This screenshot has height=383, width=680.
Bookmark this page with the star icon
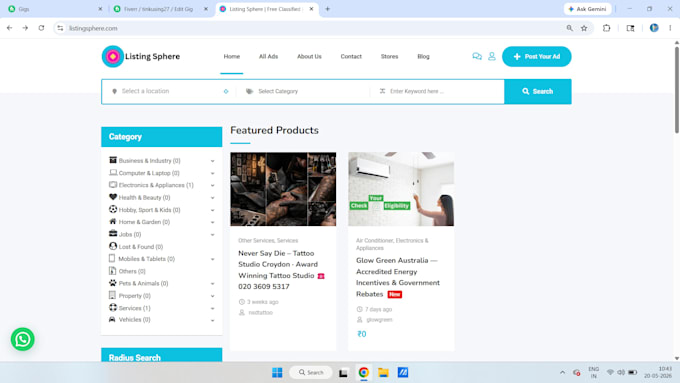click(584, 28)
